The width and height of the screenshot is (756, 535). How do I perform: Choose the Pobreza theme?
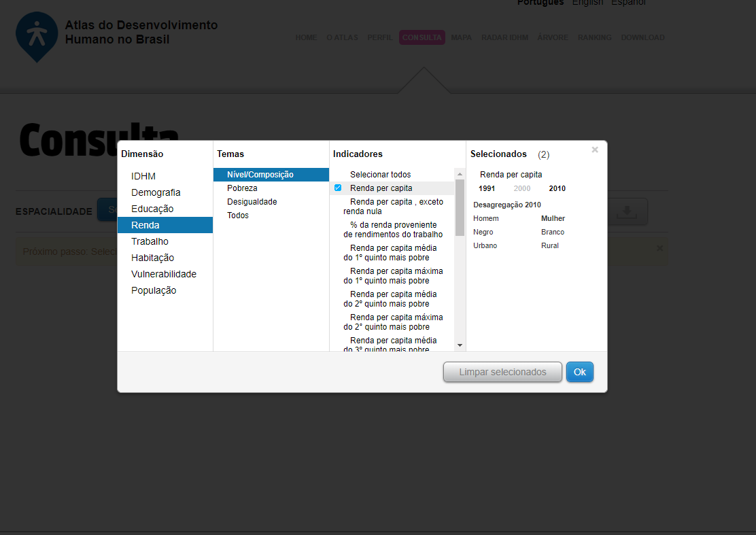click(242, 188)
